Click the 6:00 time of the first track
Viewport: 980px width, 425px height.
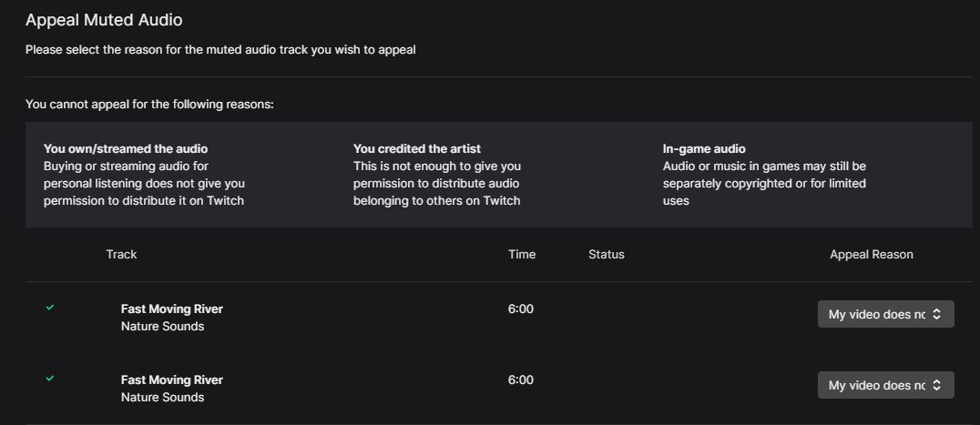(x=521, y=309)
